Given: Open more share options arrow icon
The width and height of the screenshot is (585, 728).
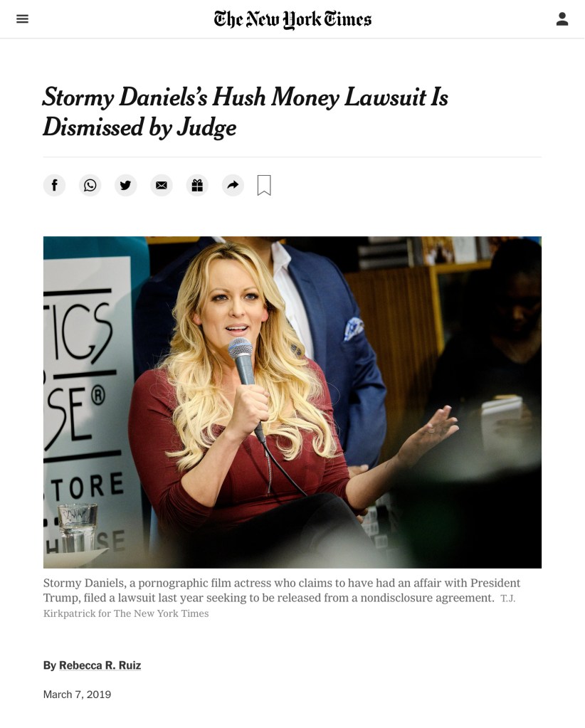Looking at the screenshot, I should (233, 185).
